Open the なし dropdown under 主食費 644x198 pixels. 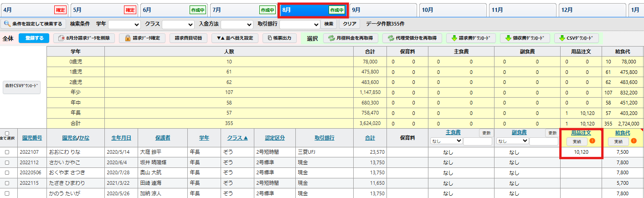click(446, 141)
